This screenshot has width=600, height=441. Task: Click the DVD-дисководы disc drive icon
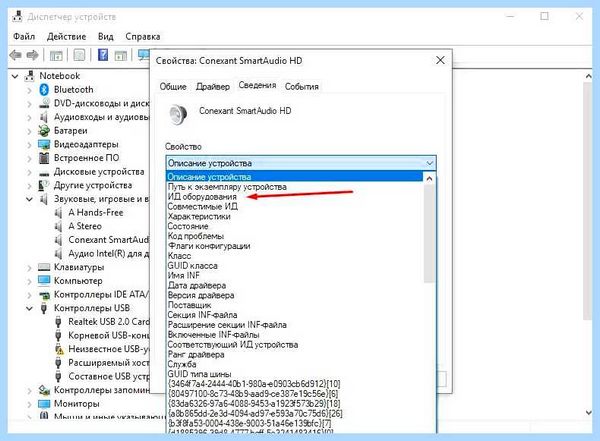point(44,103)
